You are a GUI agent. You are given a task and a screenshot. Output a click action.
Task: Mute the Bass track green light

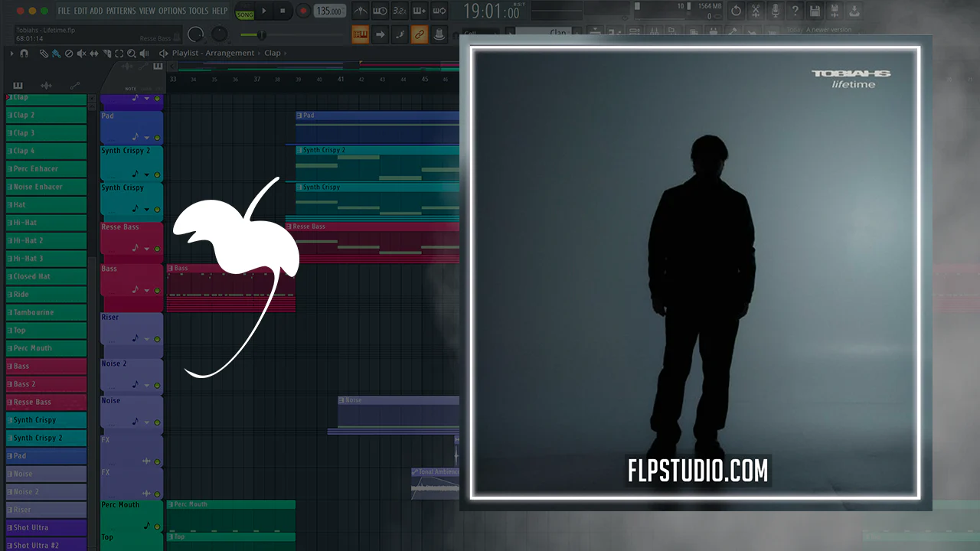point(157,290)
